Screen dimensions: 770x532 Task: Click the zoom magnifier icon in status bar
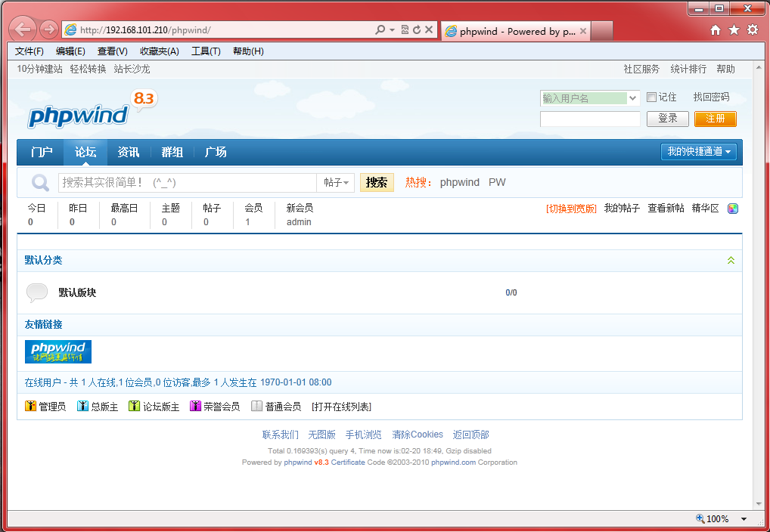(x=700, y=518)
